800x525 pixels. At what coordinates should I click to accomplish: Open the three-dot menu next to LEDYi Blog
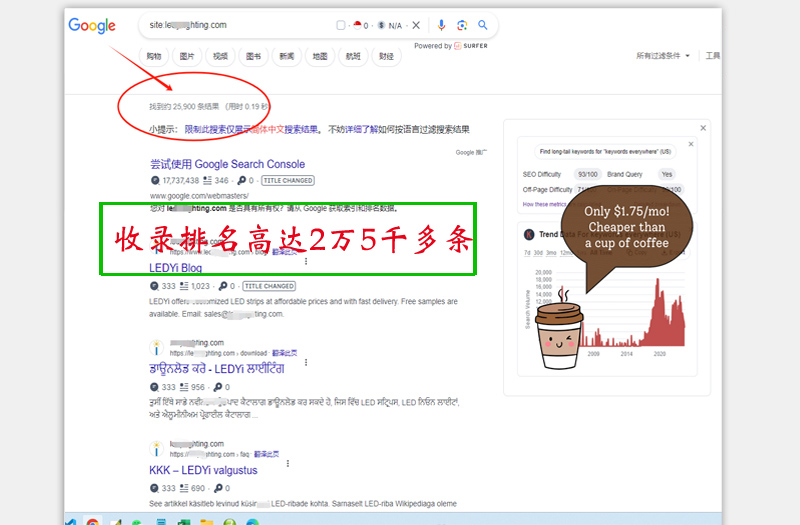pos(306,261)
